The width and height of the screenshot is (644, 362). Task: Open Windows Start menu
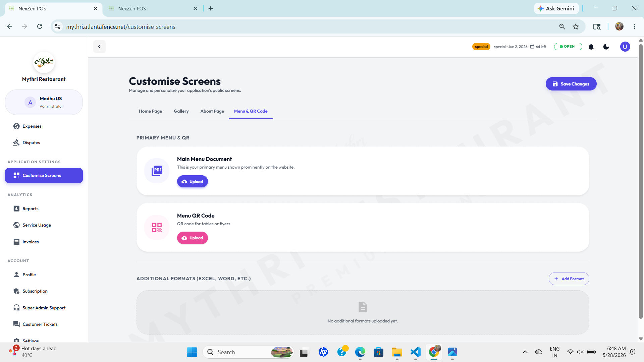pos(192,352)
